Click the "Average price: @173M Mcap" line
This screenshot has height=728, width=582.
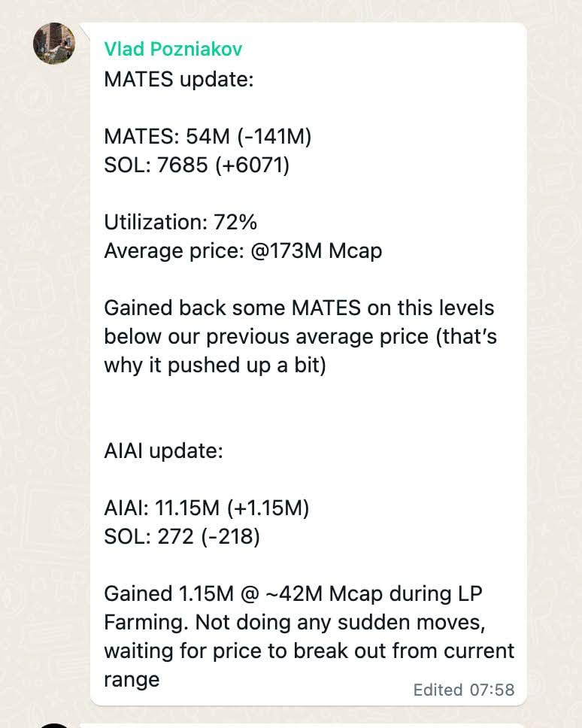(x=243, y=250)
